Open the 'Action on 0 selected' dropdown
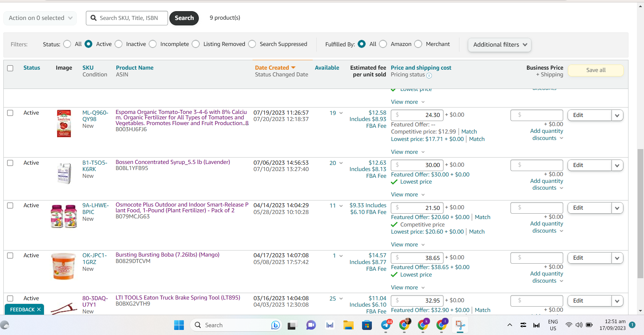Screen dimensions: 644x335 pos(40,18)
